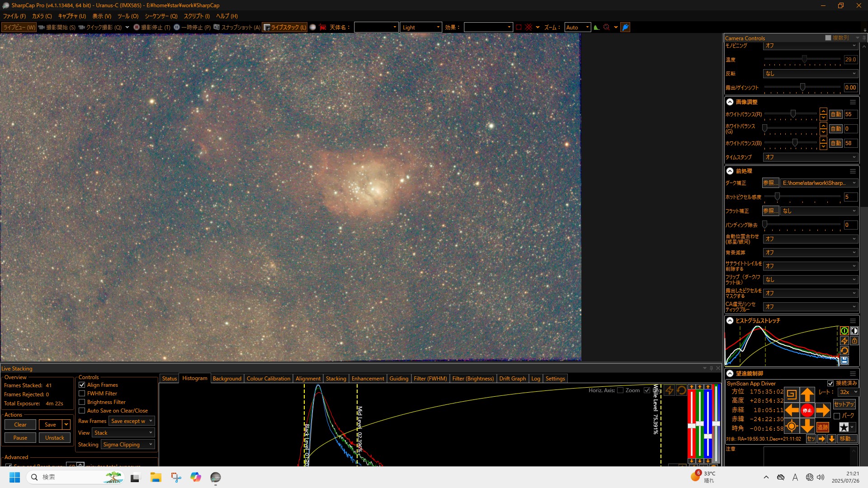Viewport: 868px width, 488px height.
Task: Click the green histogram icon in toolbar
Action: [596, 27]
